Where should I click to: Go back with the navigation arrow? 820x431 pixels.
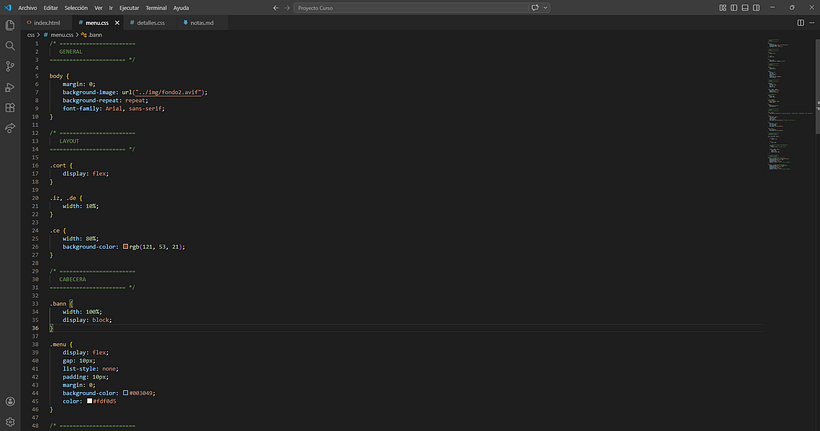click(276, 8)
